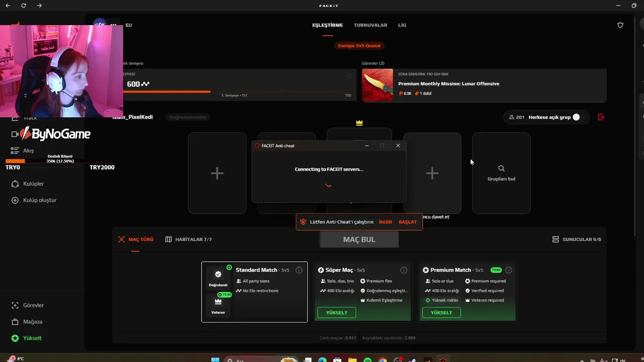Open Kulüpler in the sidebar

tap(28, 184)
